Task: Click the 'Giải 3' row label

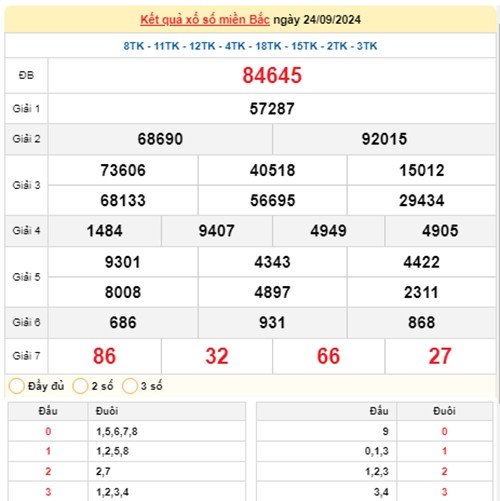Action: pyautogui.click(x=26, y=185)
